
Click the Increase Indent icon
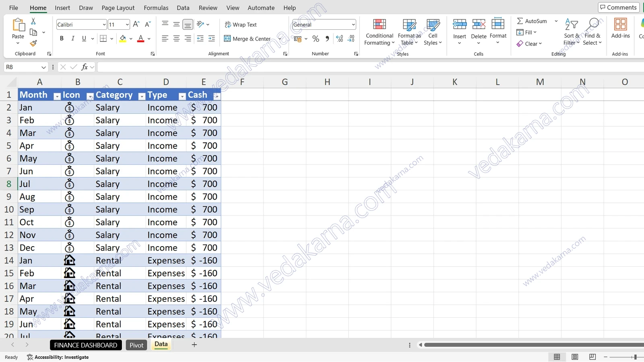click(x=211, y=39)
